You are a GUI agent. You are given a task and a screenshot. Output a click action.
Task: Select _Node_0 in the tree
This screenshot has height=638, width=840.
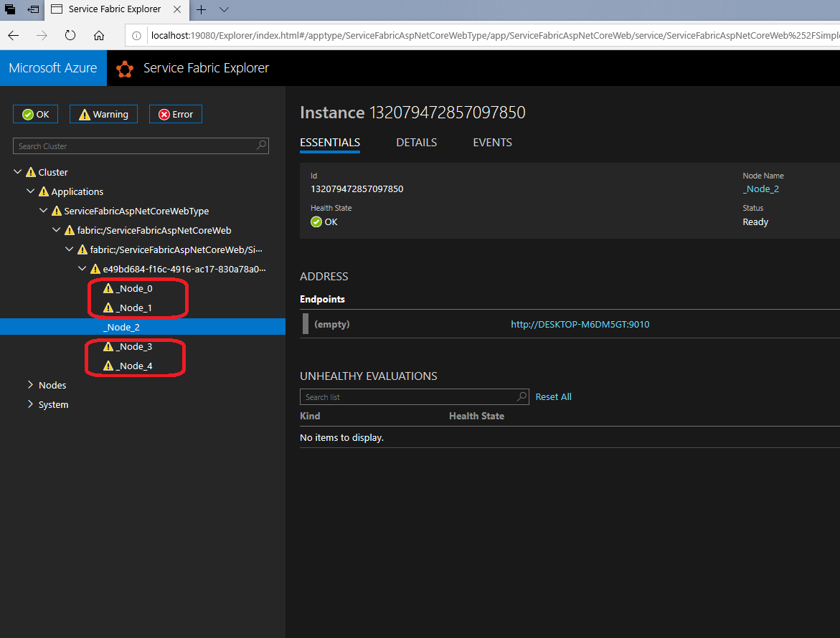[134, 288]
